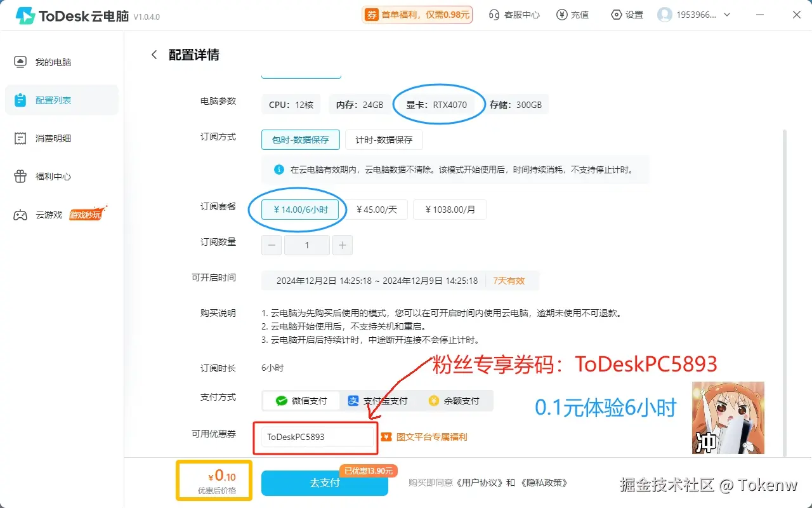Open 设置 settings
This screenshot has height=508, width=812.
[627, 15]
